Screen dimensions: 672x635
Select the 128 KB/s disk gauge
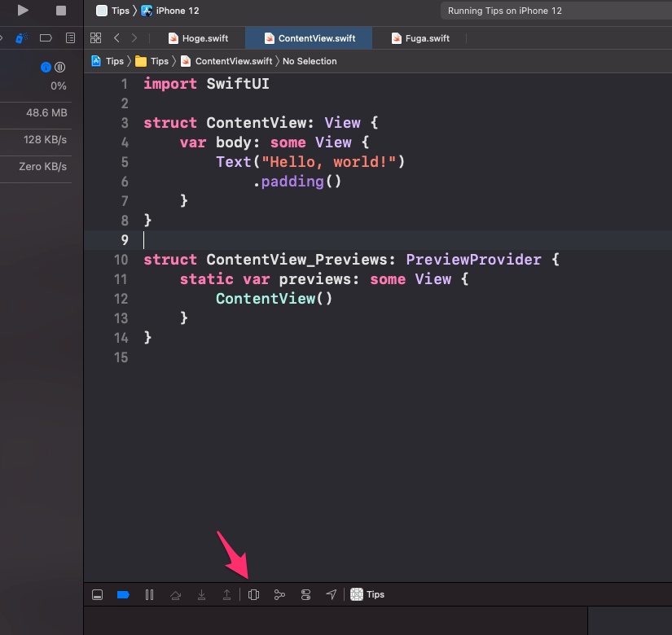(x=36, y=140)
